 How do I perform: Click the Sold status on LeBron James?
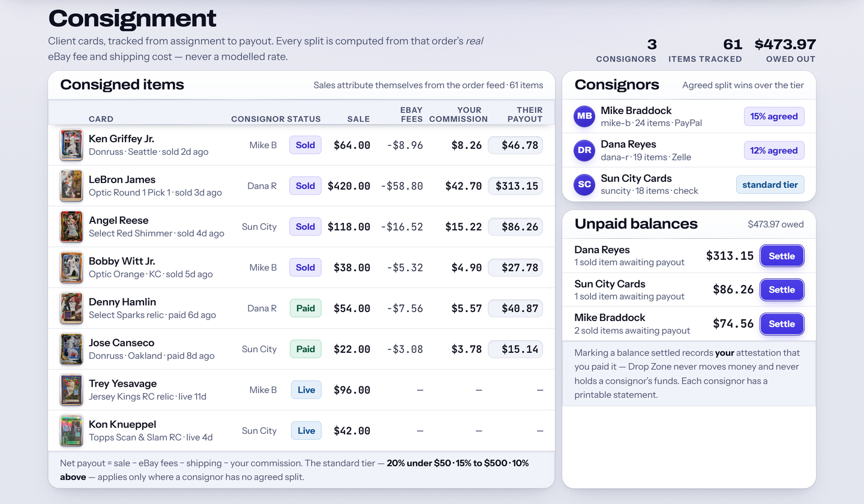tap(305, 186)
